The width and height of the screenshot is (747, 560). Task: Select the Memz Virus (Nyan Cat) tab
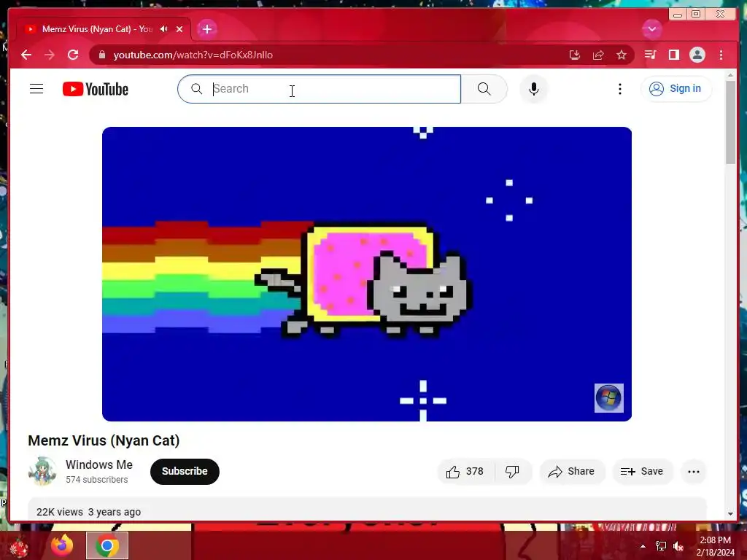[x=97, y=29]
